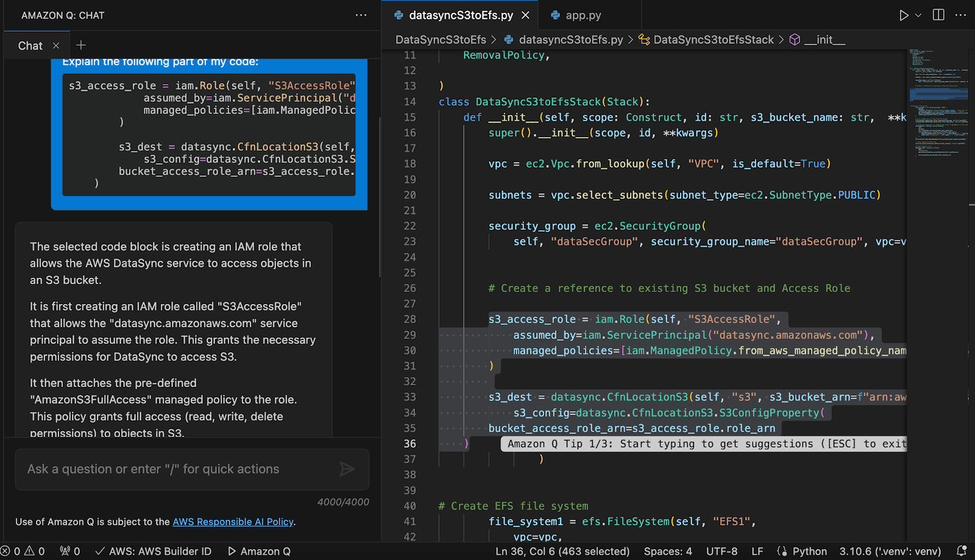Switch to the app.py editor tab
The width and height of the screenshot is (975, 560).
[x=583, y=15]
